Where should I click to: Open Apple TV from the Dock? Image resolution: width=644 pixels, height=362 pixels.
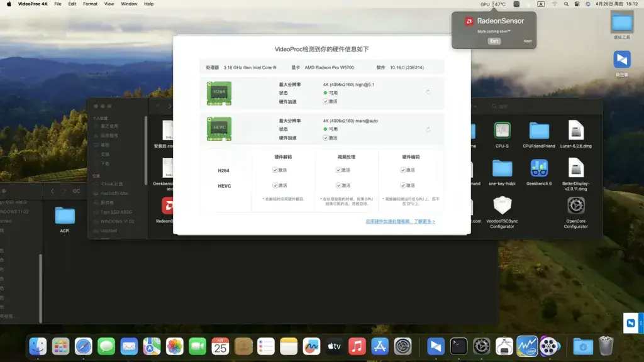coord(335,346)
